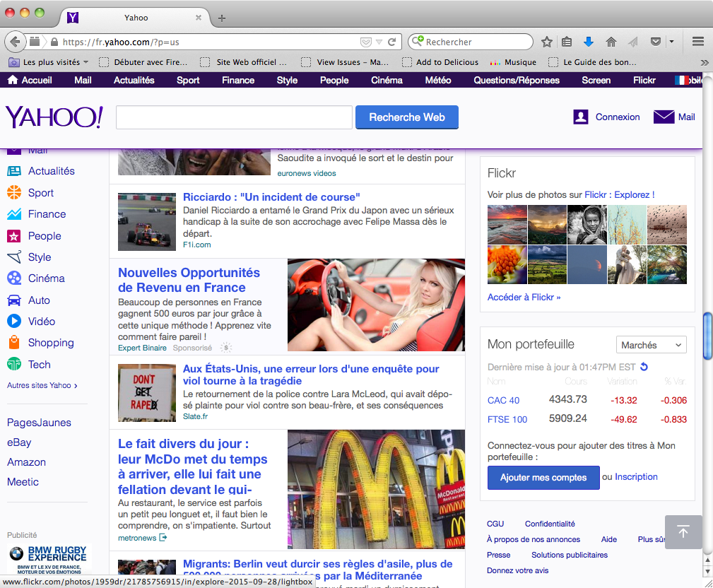The height and width of the screenshot is (588, 713).
Task: Click the green Tech icon in sidebar
Action: (14, 364)
